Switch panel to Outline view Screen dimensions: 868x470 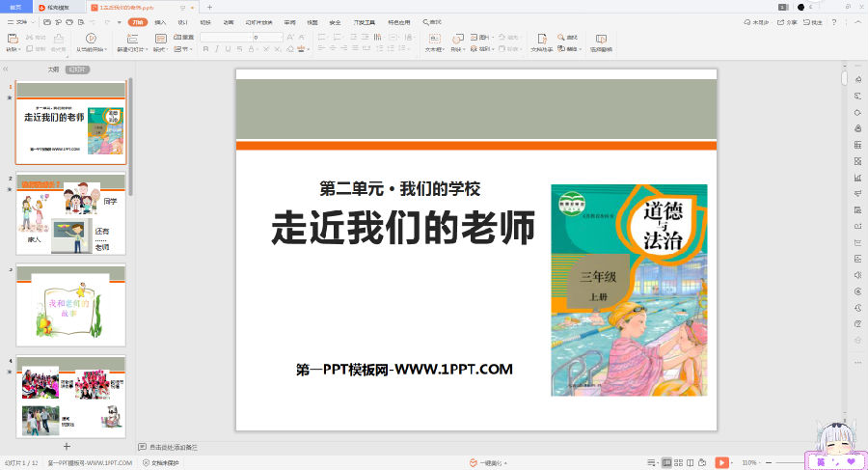[x=53, y=69]
